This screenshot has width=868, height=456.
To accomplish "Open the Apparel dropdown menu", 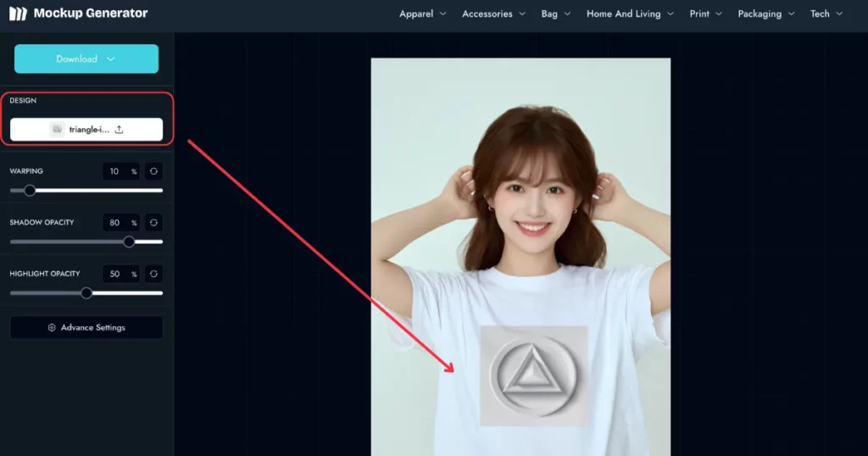I will [x=421, y=14].
